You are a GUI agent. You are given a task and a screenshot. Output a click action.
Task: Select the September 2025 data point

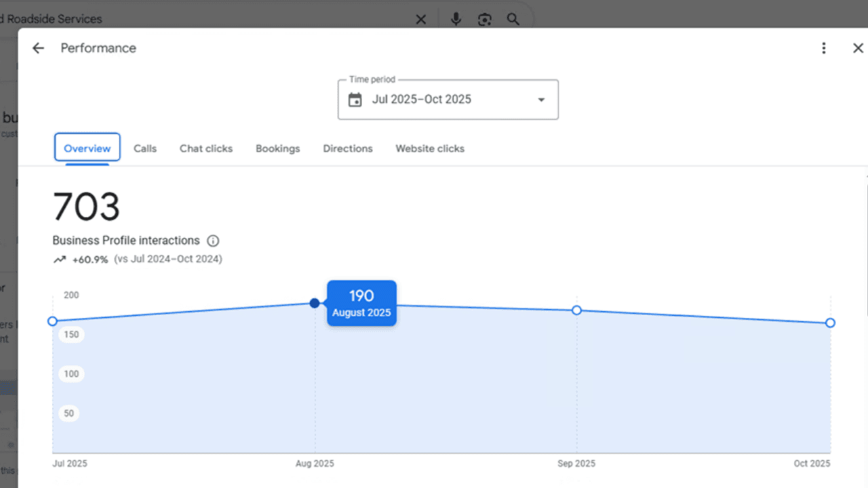coord(576,310)
